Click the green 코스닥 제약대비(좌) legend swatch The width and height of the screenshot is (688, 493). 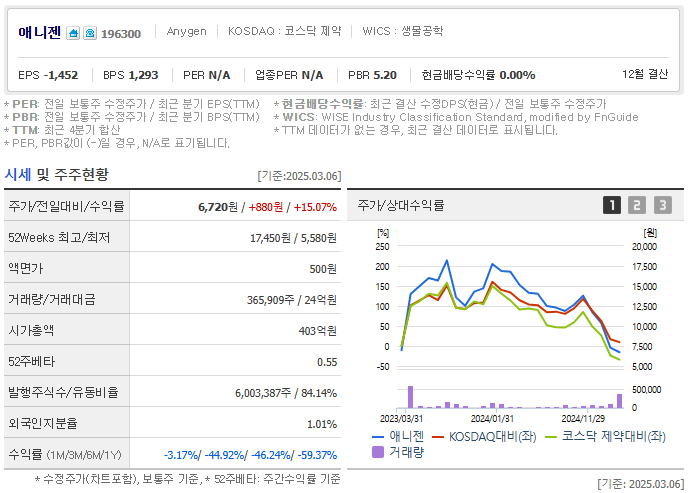(550, 437)
